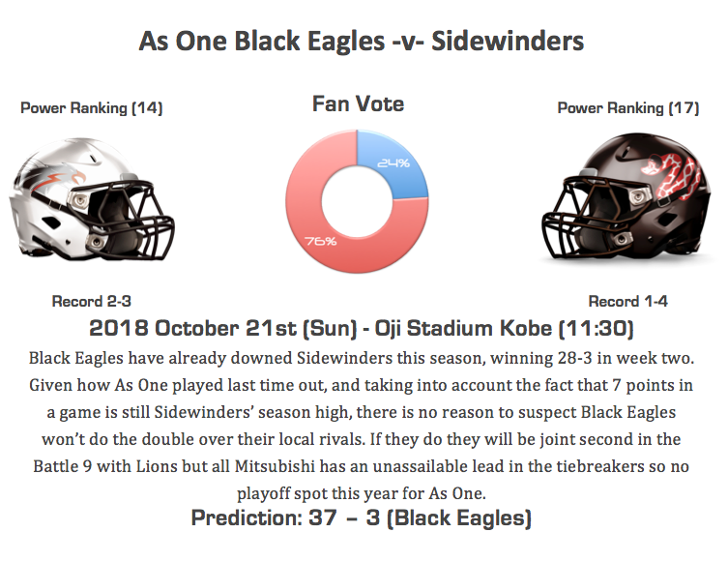The height and width of the screenshot is (562, 728).
Task: Click the center hole of the donut chart
Action: click(x=357, y=201)
